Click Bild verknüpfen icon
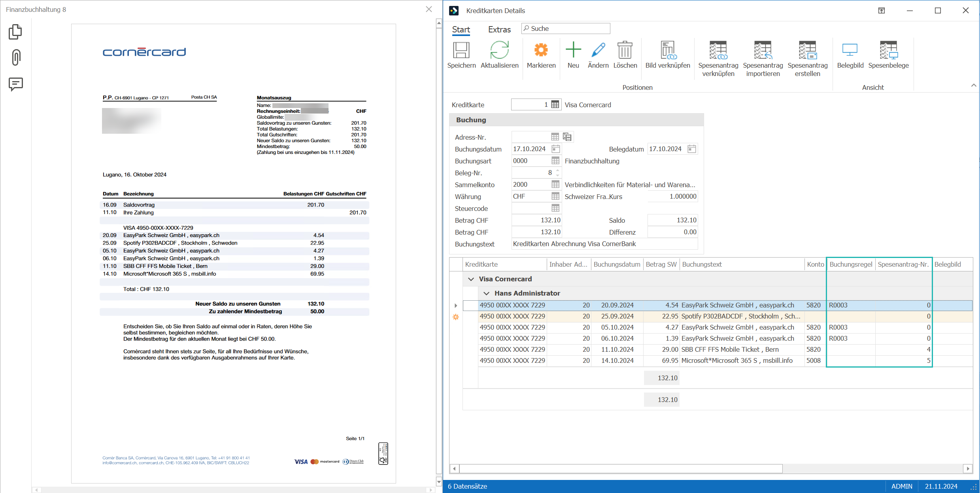 tap(668, 50)
